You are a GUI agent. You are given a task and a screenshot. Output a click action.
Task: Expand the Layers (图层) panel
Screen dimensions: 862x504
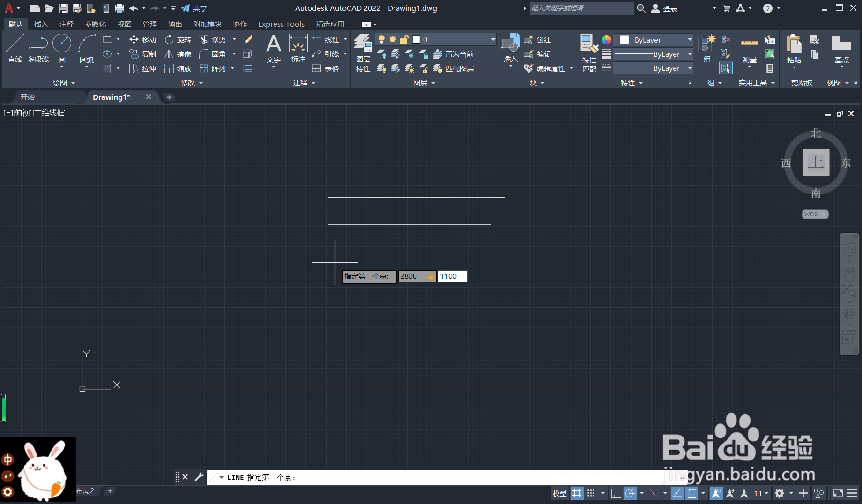coord(424,83)
